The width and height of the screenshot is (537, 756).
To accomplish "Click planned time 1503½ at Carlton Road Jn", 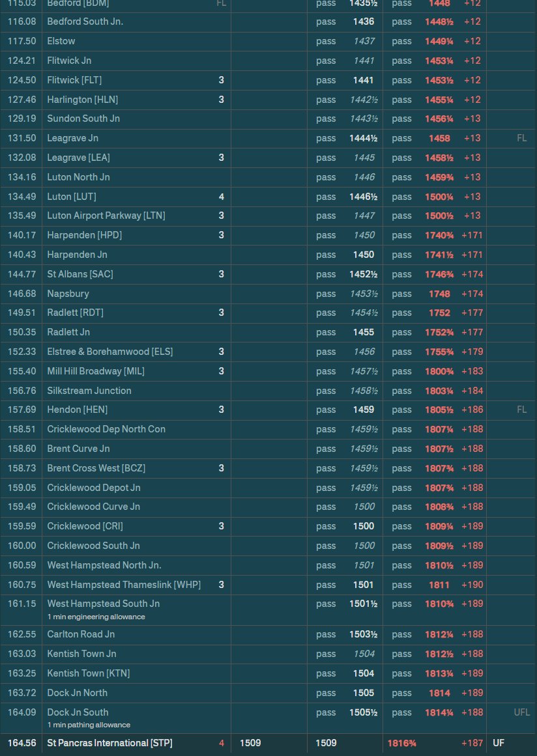I will 363,634.
